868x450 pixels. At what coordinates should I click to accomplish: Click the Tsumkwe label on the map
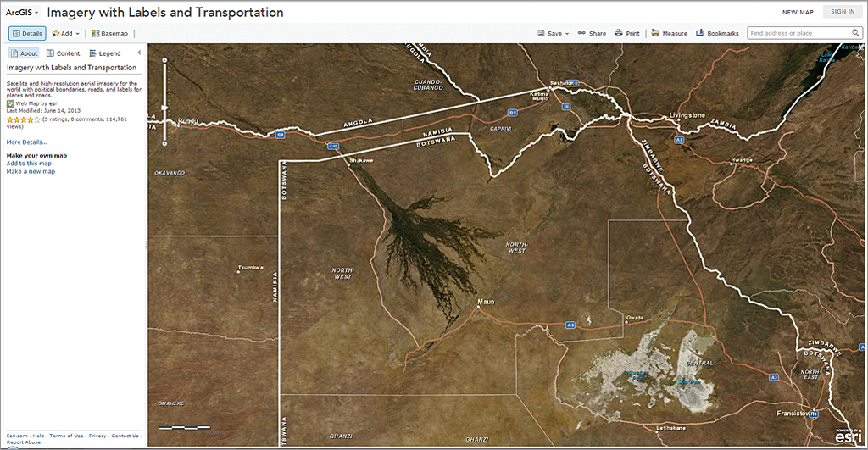point(250,267)
